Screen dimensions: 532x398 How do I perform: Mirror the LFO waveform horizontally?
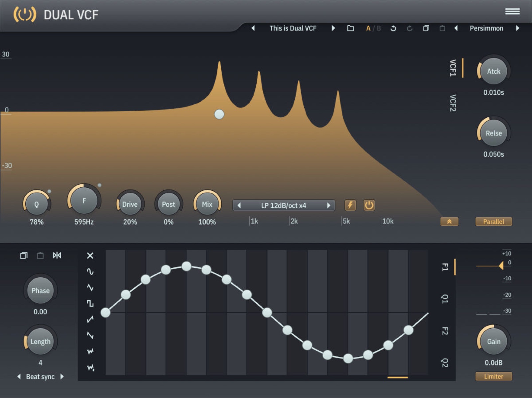(57, 255)
